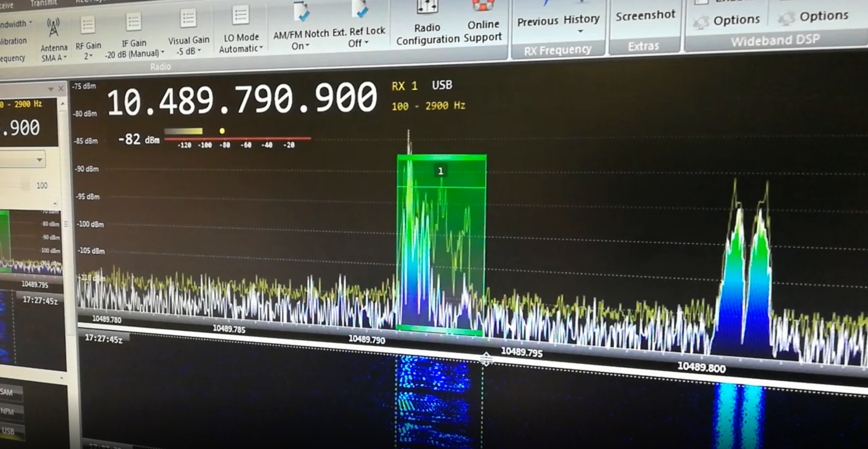The height and width of the screenshot is (449, 868).
Task: Open the Antenna SMA A selector
Action: point(54,41)
